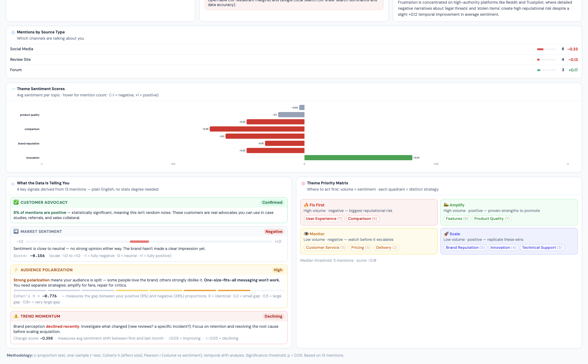Click the Forum source row label

click(16, 70)
